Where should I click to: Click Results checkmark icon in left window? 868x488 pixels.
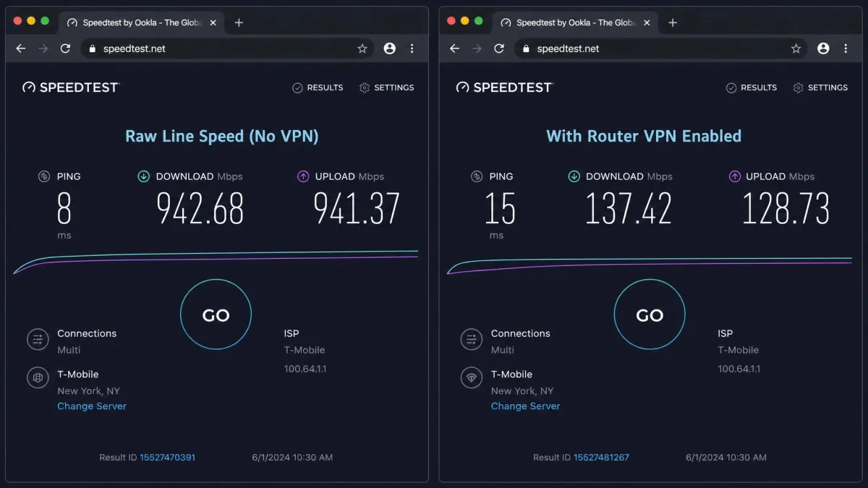click(x=297, y=87)
